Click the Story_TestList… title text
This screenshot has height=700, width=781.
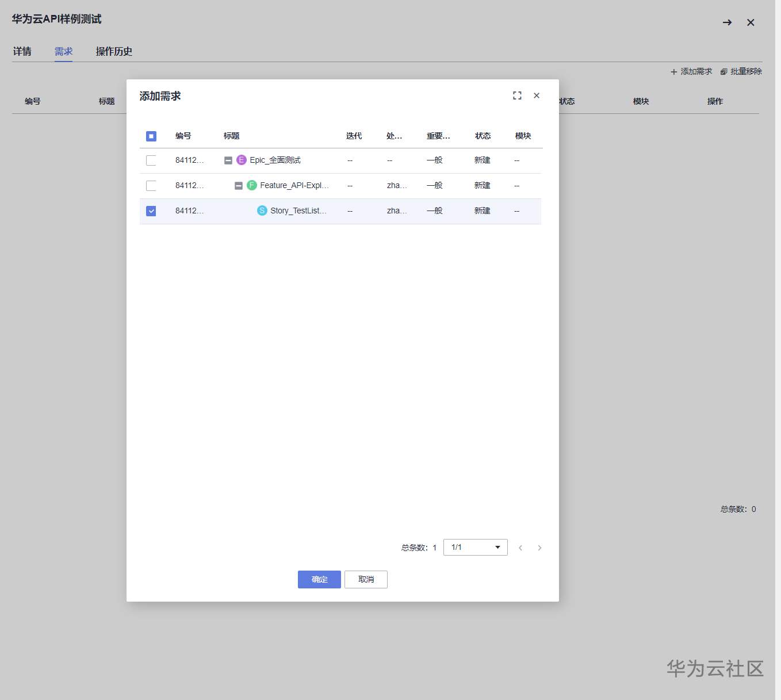coord(298,211)
